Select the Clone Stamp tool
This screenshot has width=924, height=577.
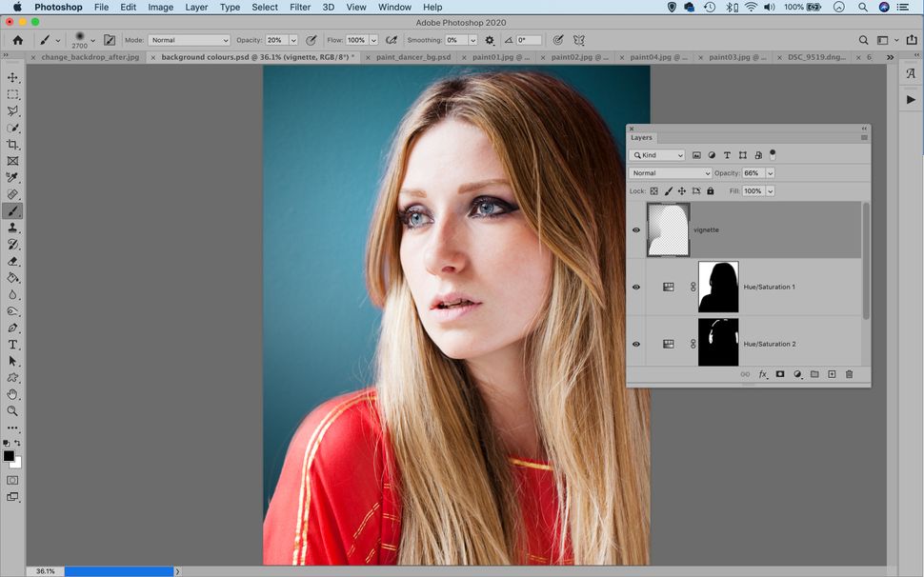(12, 229)
